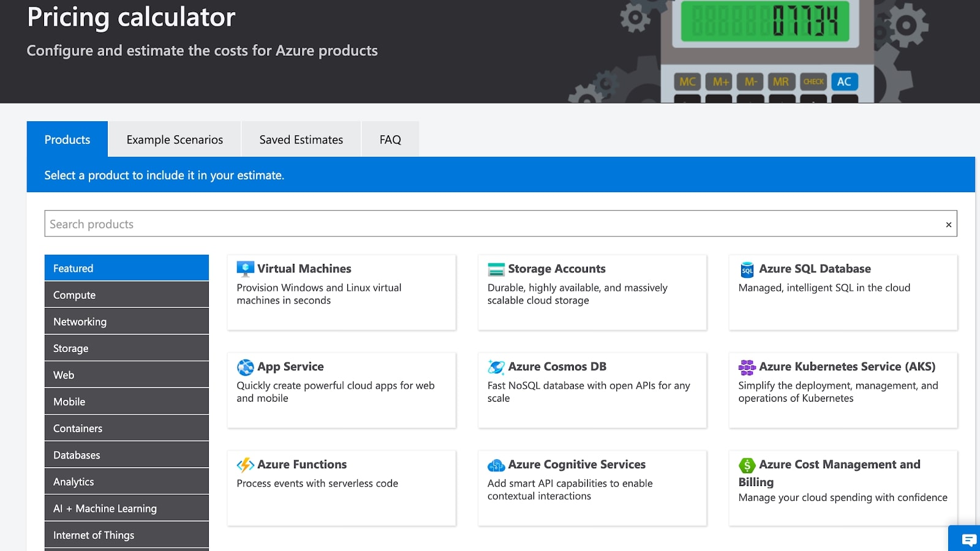Click the Storage Accounts icon

496,269
